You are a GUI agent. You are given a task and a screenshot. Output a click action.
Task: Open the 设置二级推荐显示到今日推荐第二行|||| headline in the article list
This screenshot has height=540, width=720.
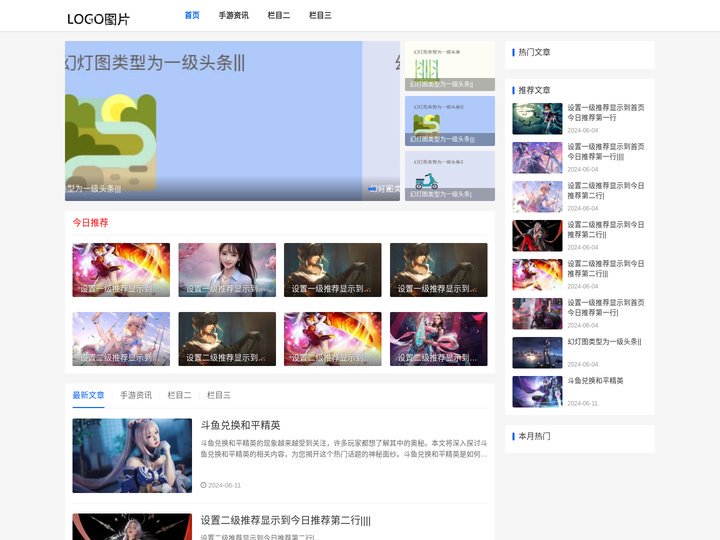tap(286, 520)
